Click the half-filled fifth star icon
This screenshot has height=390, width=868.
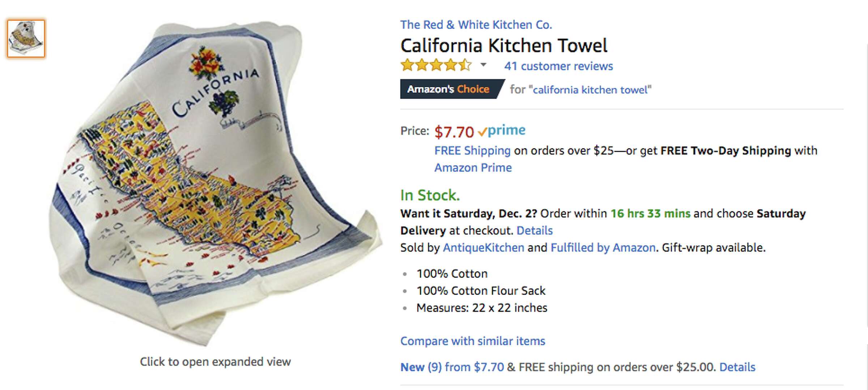tap(465, 66)
